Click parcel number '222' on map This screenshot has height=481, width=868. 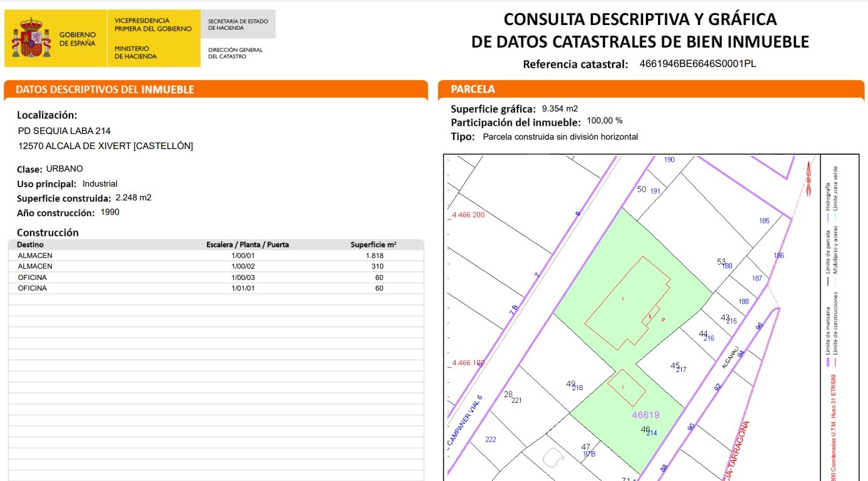[x=491, y=439]
